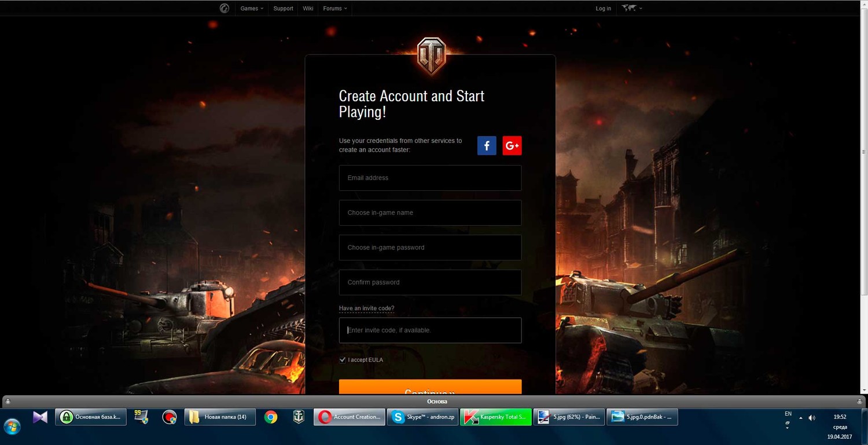Open the Games dropdown menu

[x=252, y=9]
